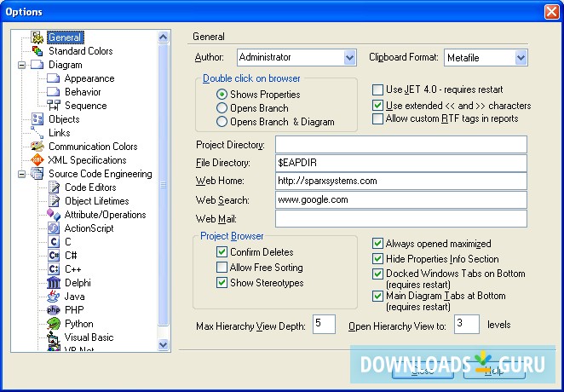564x392 pixels.
Task: Select Object Lifetimes tree entry
Action: click(97, 201)
